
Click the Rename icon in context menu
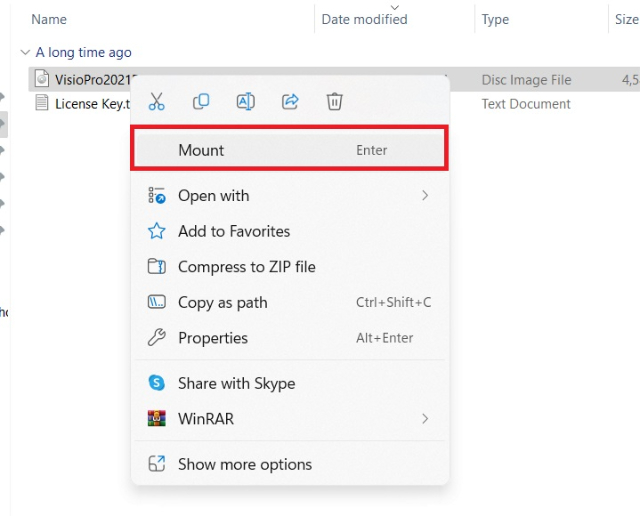tap(245, 101)
